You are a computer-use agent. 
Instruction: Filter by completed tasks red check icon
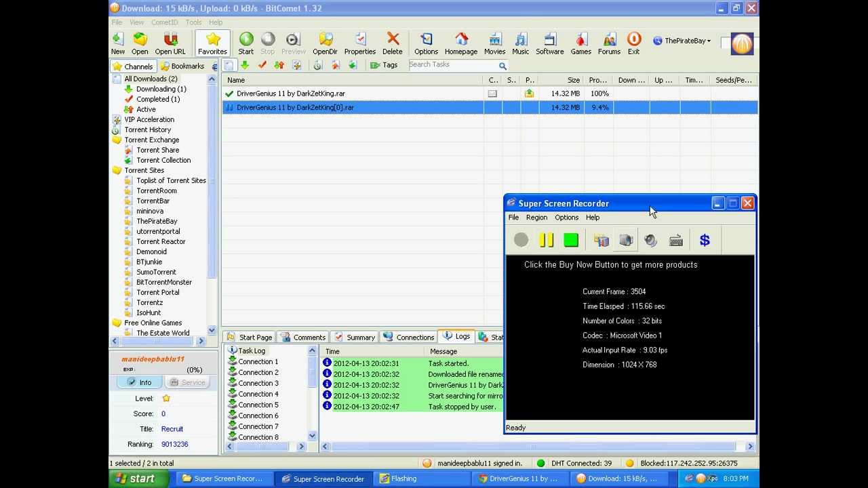(262, 65)
